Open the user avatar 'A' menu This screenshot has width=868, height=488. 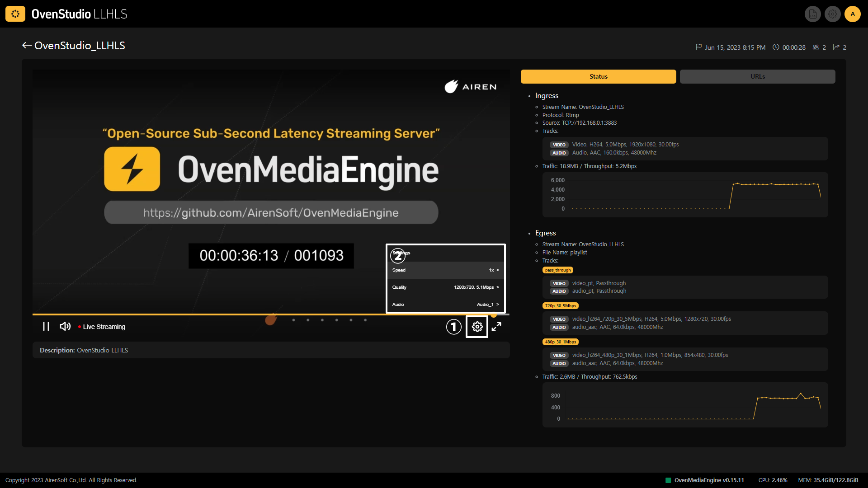(x=853, y=14)
